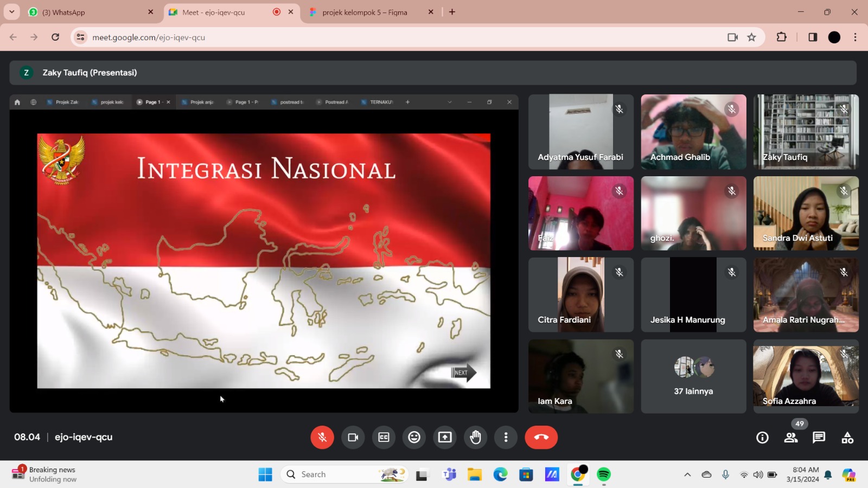Image resolution: width=868 pixels, height=488 pixels.
Task: Open Spotify from the taskbar
Action: [x=604, y=475]
